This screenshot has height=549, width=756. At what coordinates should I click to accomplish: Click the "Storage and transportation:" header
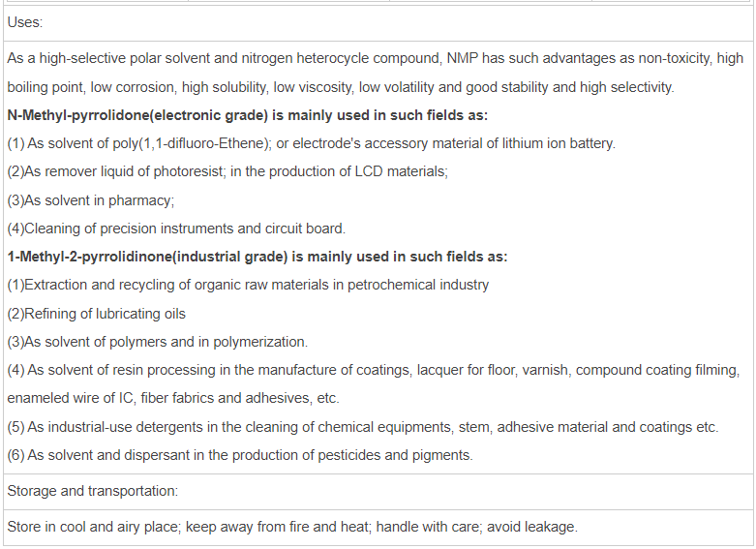point(93,491)
